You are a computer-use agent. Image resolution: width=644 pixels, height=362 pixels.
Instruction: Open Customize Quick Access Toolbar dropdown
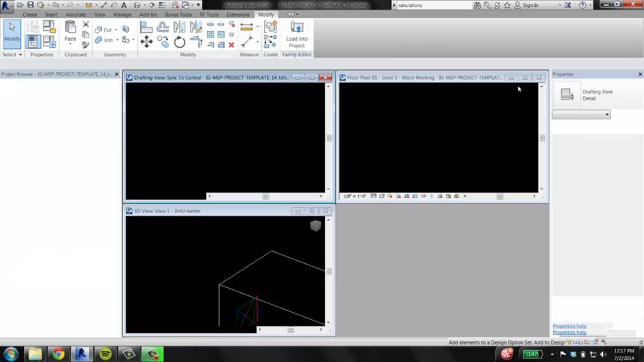[x=198, y=5]
